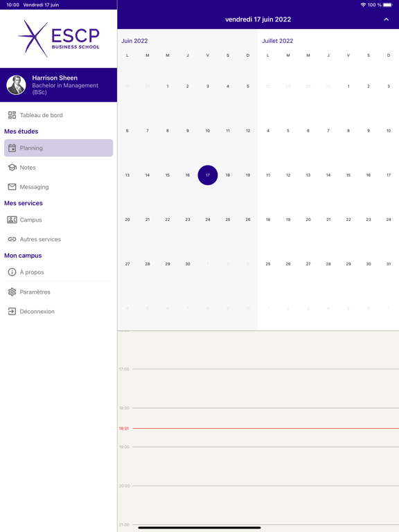Tap Harrison Sheen profile name
Image resolution: width=399 pixels, height=532 pixels.
tap(55, 78)
